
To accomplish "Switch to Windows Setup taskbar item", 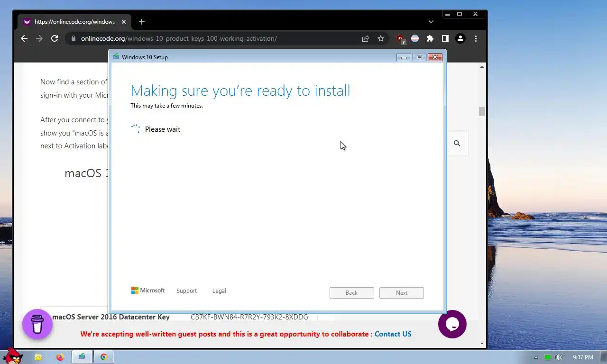I will (82, 357).
